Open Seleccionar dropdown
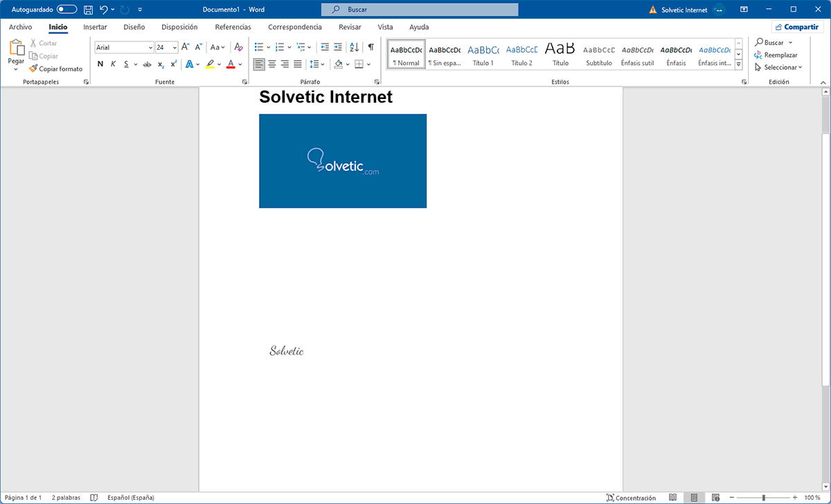Screen dimensions: 831x504 tap(778, 67)
